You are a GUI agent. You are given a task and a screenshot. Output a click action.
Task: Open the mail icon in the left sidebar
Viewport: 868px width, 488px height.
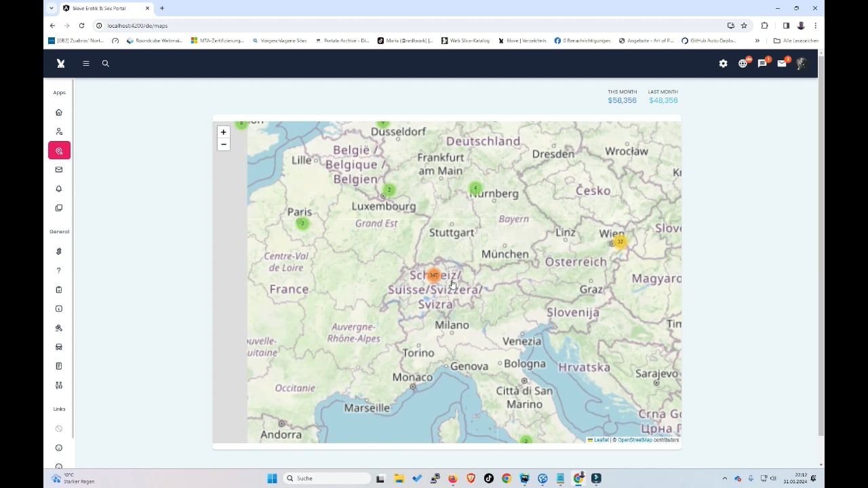59,169
